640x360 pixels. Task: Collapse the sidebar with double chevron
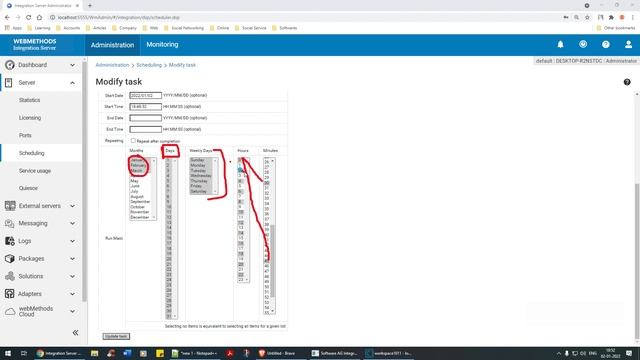click(x=76, y=333)
